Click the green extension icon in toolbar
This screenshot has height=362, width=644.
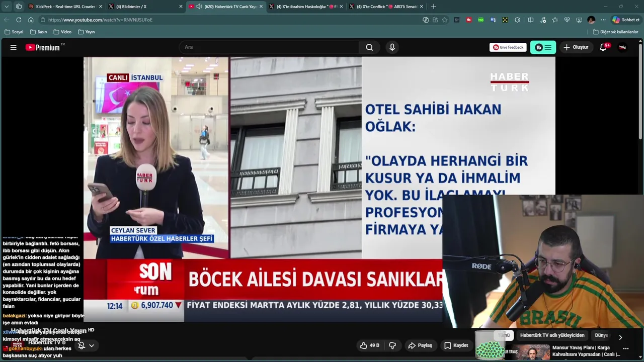[481, 20]
